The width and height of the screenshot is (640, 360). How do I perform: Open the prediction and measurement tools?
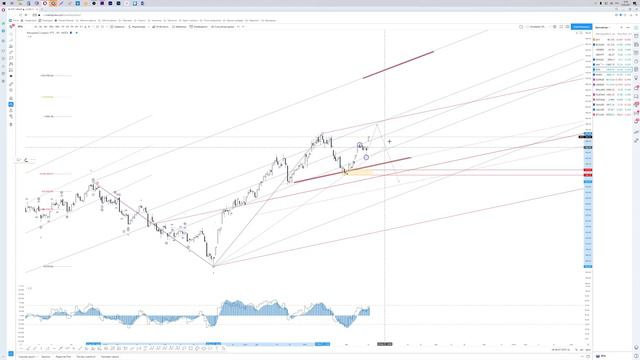[11, 70]
